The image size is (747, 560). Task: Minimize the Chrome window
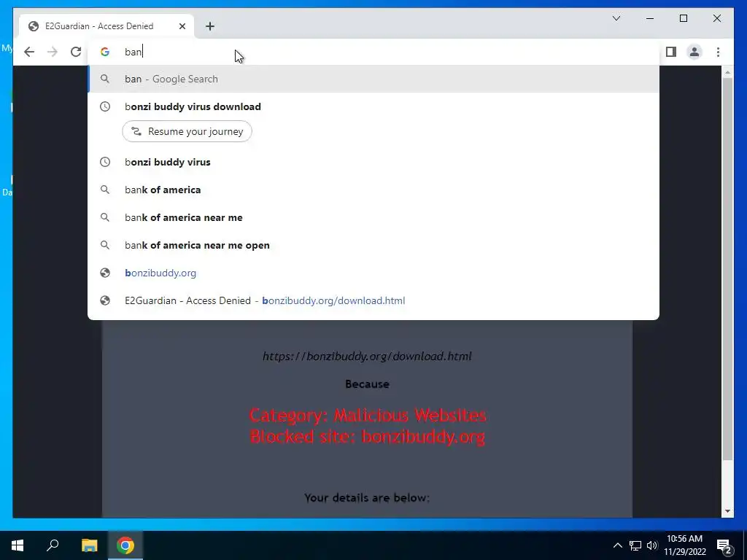[x=650, y=18]
